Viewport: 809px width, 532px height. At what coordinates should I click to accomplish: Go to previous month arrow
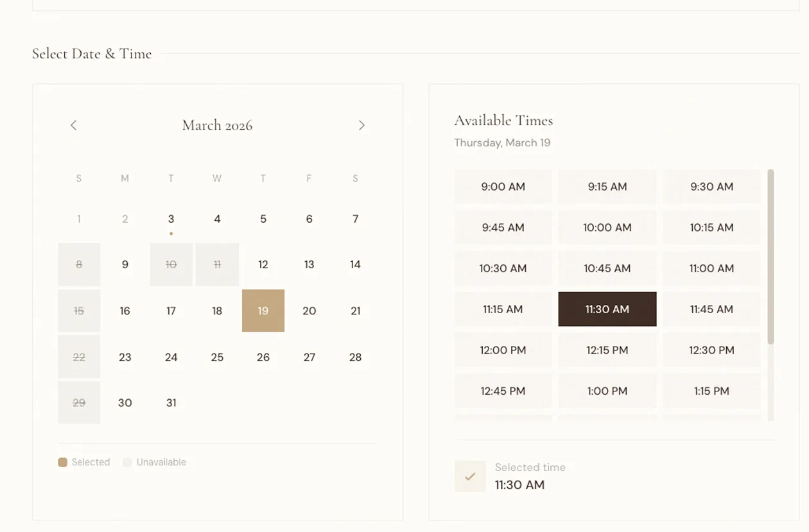tap(74, 125)
